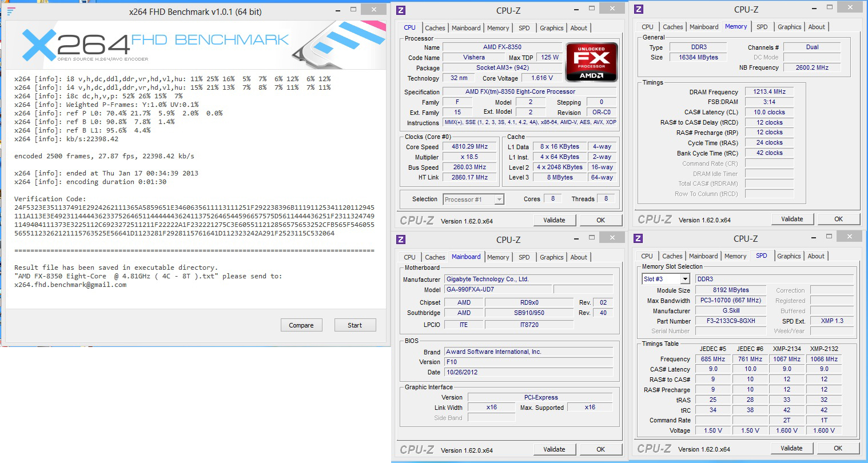Switch to CPU tab in the SPD window

pos(647,256)
